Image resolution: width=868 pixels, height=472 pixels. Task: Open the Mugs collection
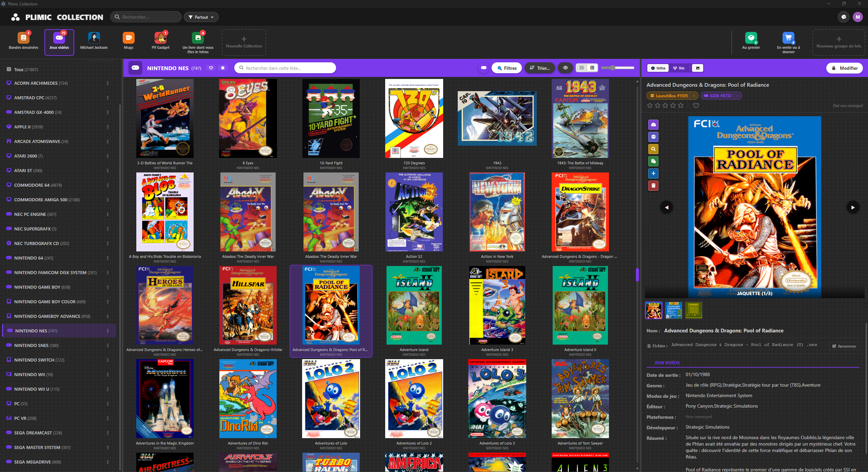[129, 41]
